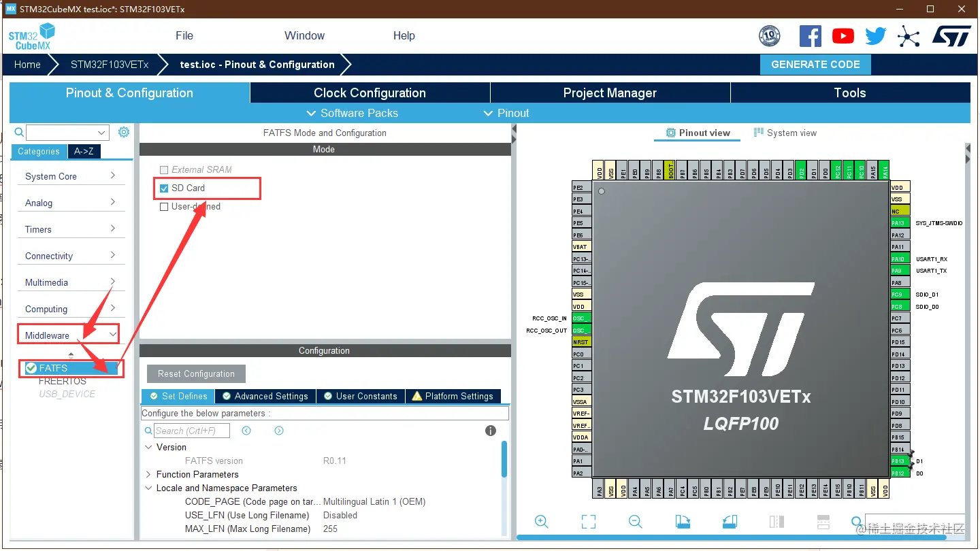Expand the Multimedia category
Viewport: 980px width, 551px height.
tap(71, 282)
